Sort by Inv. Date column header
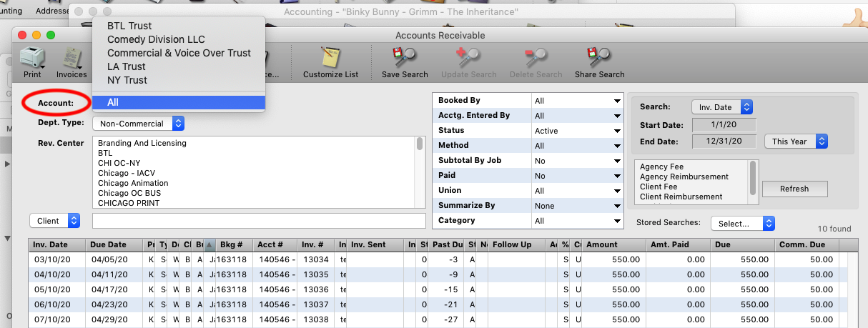The width and height of the screenshot is (868, 328). (x=57, y=244)
